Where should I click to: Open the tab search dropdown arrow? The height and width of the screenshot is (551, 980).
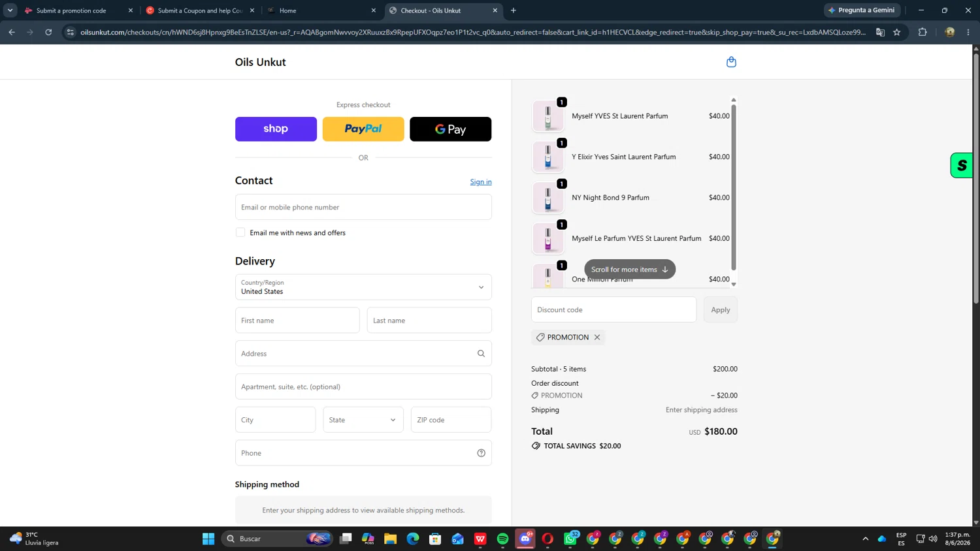tap(10, 10)
